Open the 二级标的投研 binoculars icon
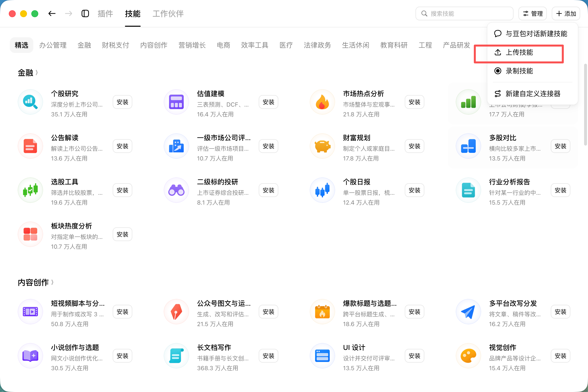The width and height of the screenshot is (588, 392). coord(176,190)
